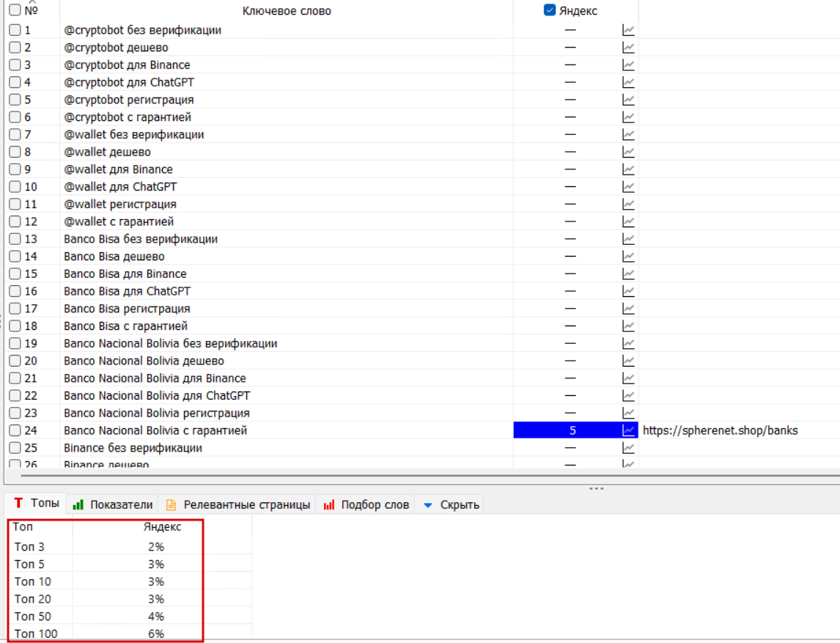Click chart icon for 'Banco Bisa регистрация'

coord(628,309)
